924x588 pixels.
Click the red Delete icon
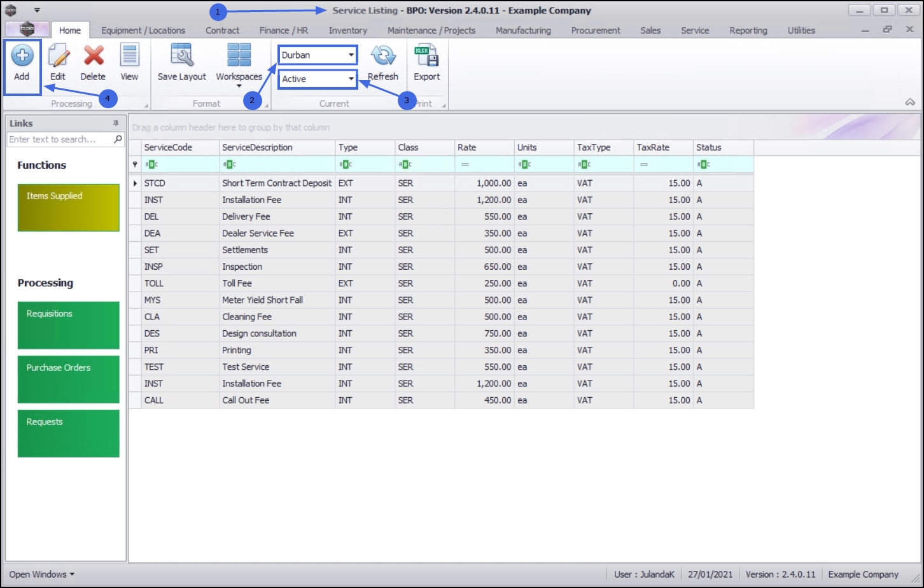coord(94,56)
